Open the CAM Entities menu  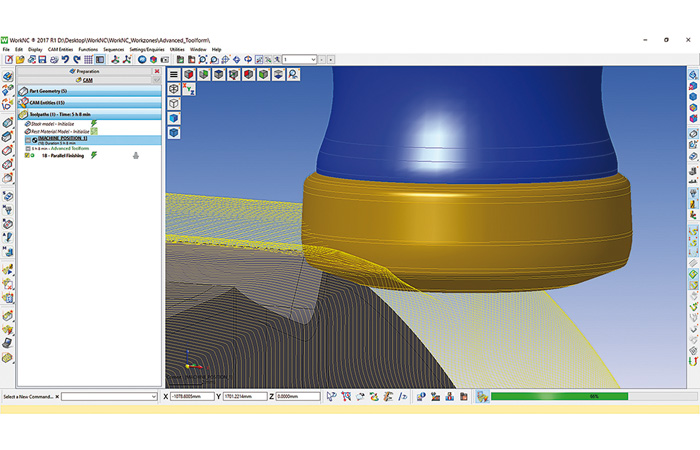tap(60, 50)
